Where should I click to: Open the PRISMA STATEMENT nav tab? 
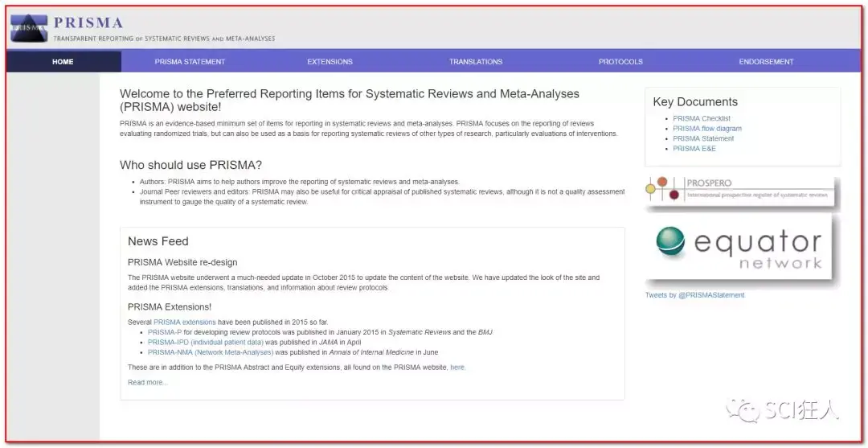tap(190, 61)
